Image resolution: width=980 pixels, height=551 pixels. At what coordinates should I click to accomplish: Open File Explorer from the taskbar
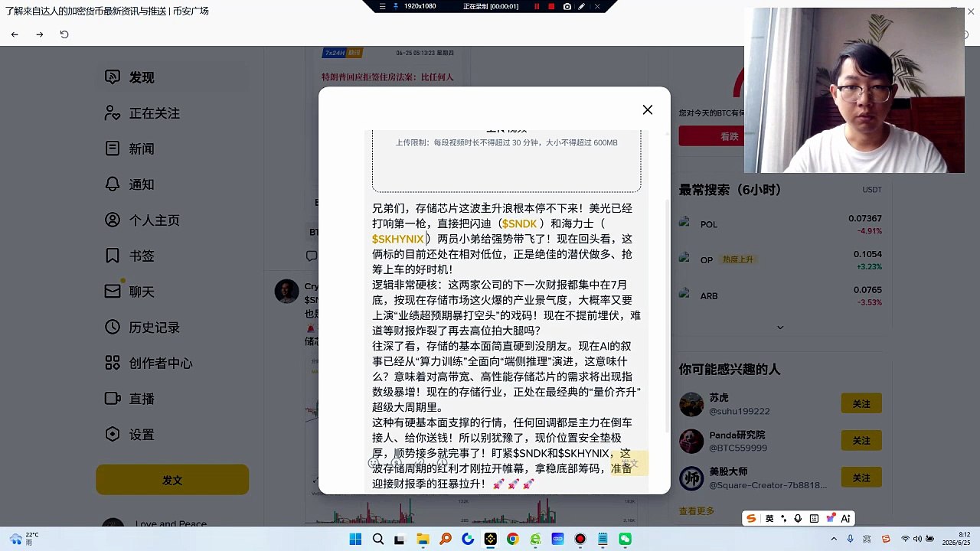(423, 540)
